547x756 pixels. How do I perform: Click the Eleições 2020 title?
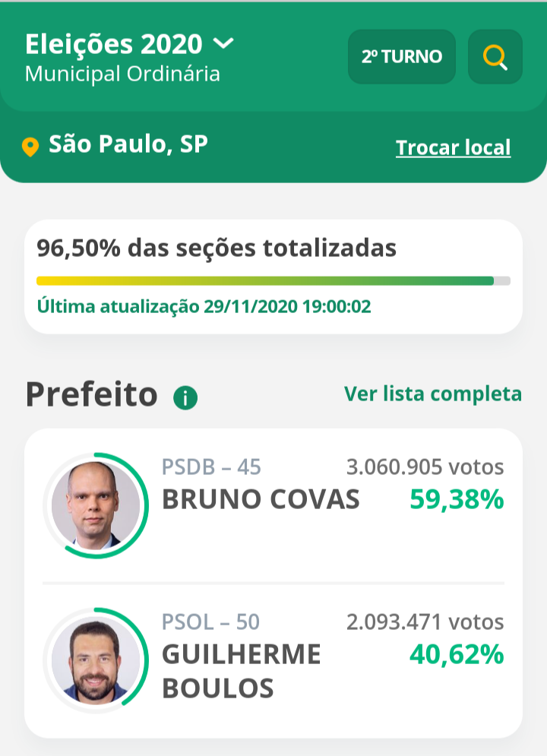[x=114, y=44]
